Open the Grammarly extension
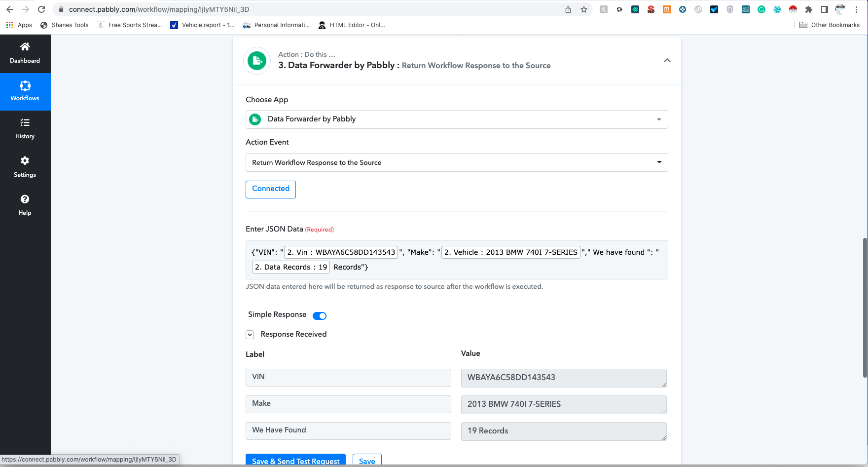The image size is (868, 467). tap(761, 9)
